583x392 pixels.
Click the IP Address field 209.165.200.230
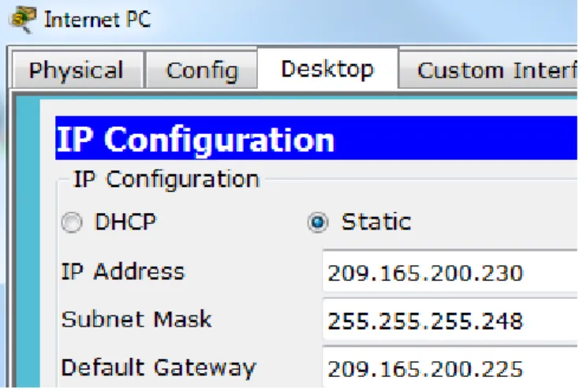click(x=450, y=272)
